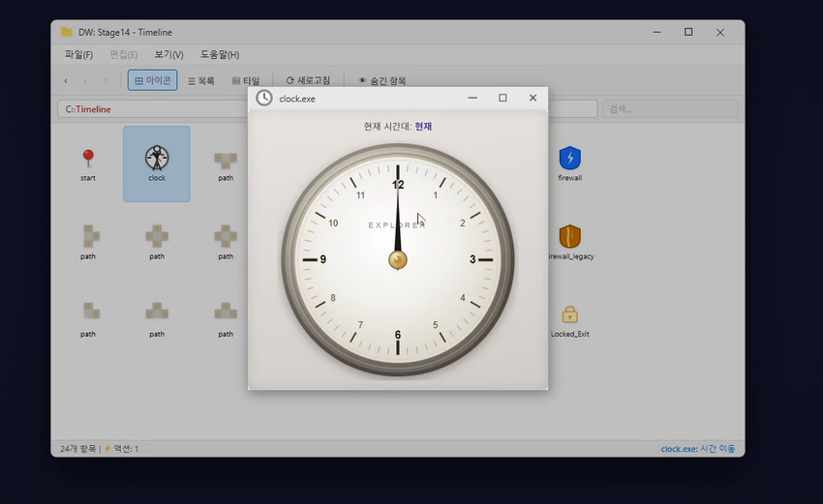The width and height of the screenshot is (823, 504).
Task: Click the EXPLORER text on the clock face
Action: [397, 225]
